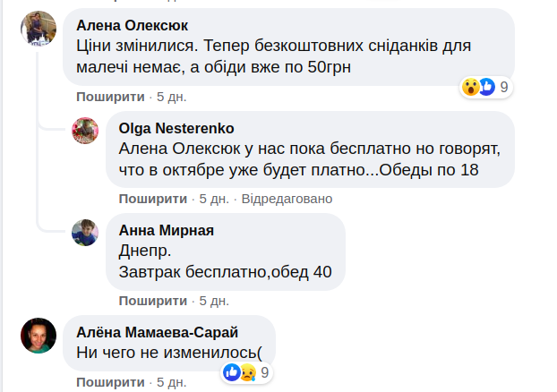The image size is (557, 392).
Task: Open Алёна Мамаева-Сарай's profile avatar
Action: click(39, 334)
